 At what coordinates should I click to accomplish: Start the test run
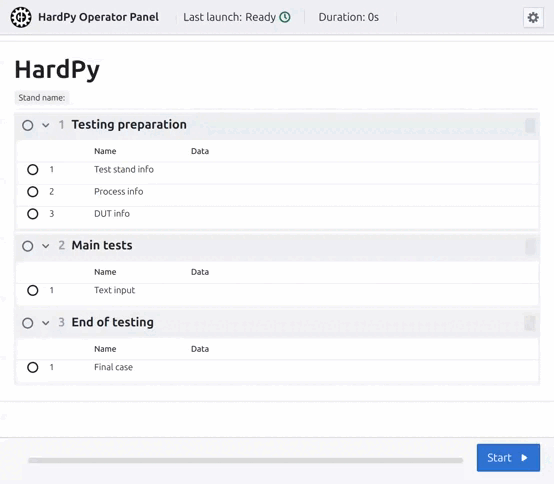coord(508,458)
